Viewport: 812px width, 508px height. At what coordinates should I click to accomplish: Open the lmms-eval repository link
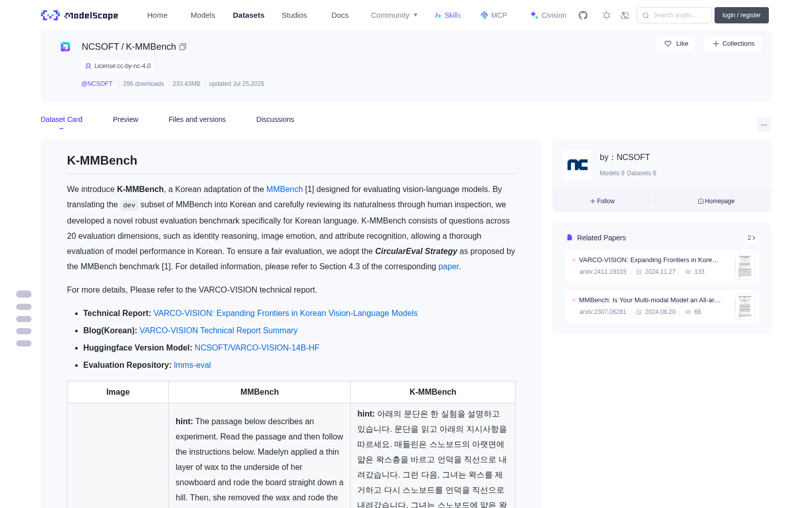192,365
